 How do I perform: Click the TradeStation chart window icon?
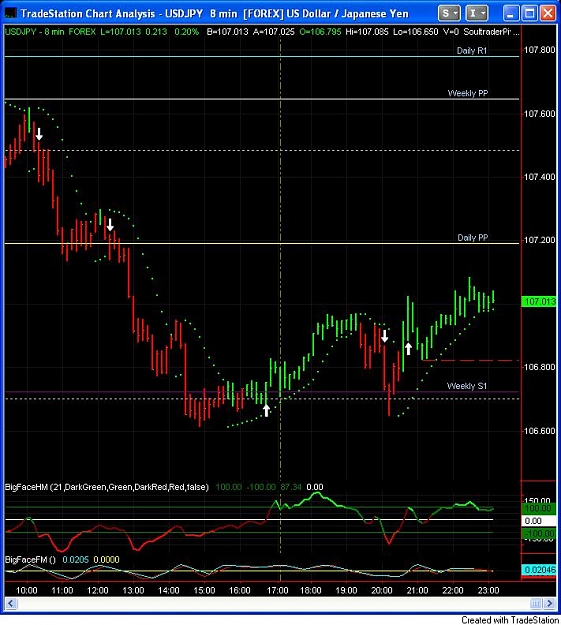point(10,13)
